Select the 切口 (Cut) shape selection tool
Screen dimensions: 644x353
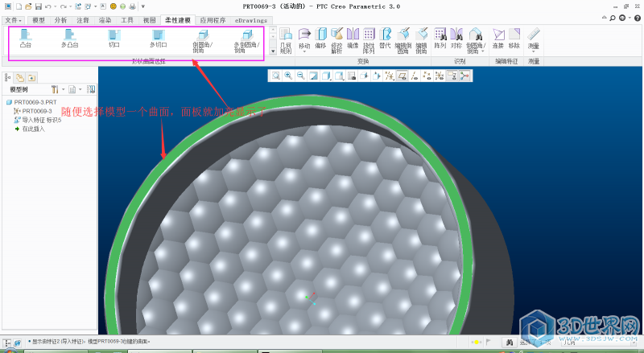[114, 39]
